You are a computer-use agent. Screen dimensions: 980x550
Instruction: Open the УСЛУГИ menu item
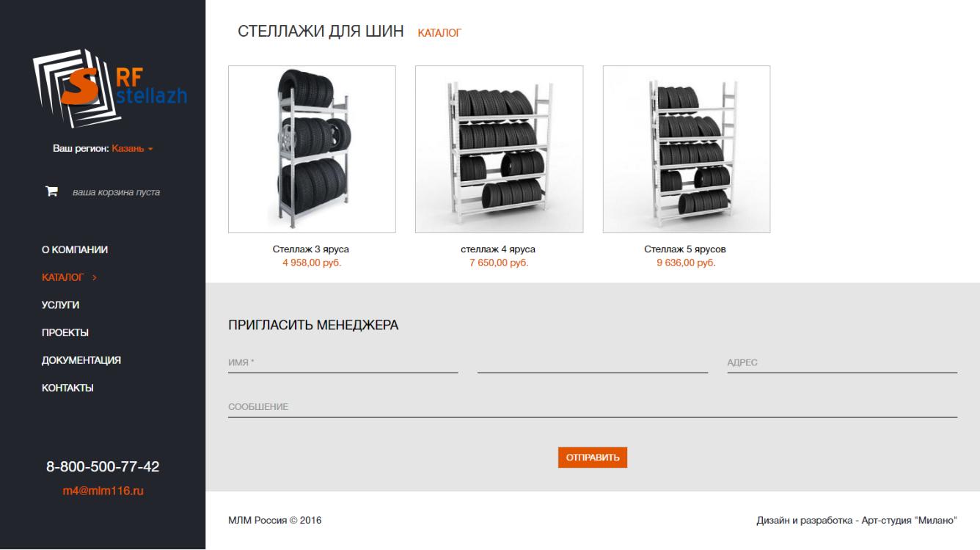tap(60, 305)
